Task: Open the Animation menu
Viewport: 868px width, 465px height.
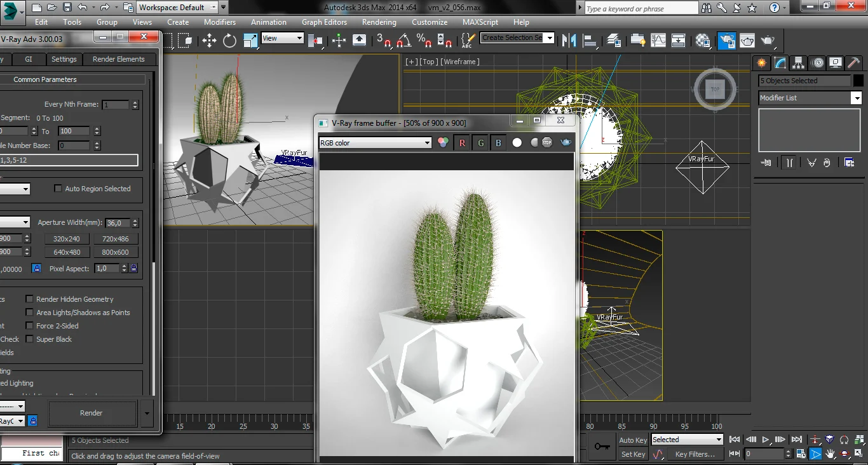Action: point(269,22)
